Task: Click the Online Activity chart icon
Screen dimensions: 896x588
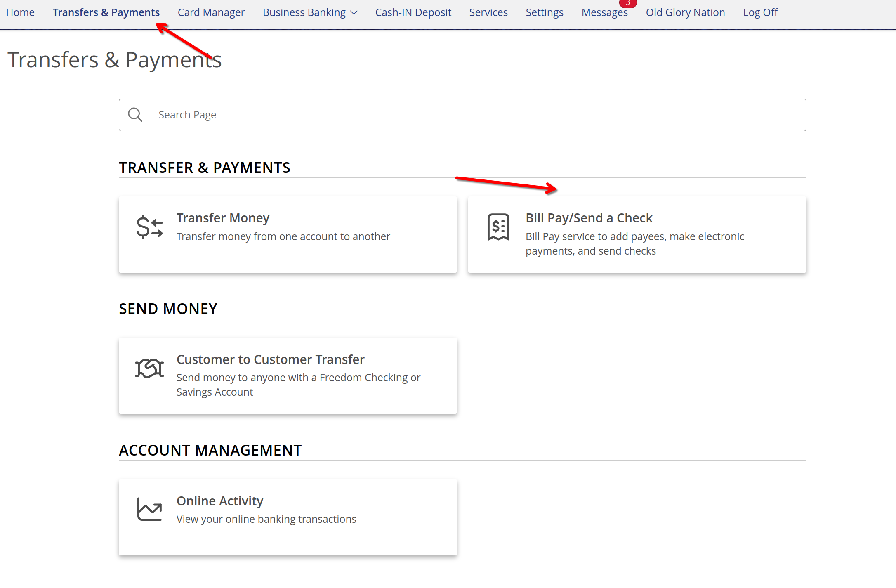Action: [x=149, y=509]
